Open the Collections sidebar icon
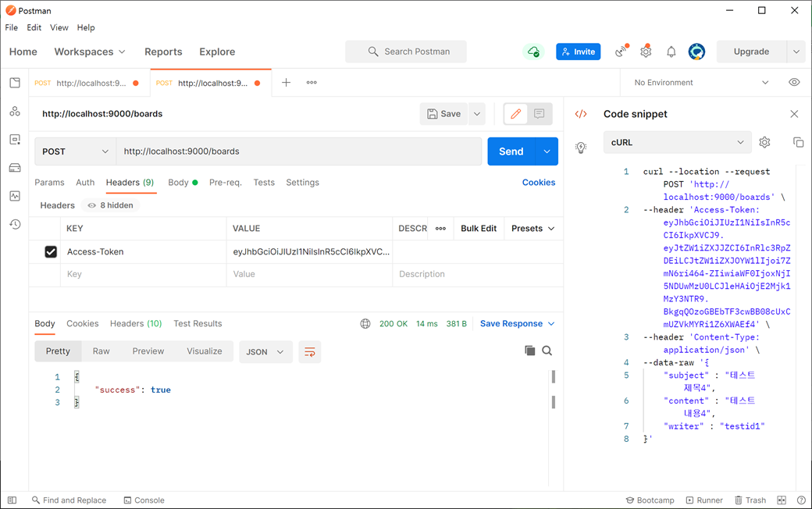Viewport: 812px width, 509px height. [15, 83]
